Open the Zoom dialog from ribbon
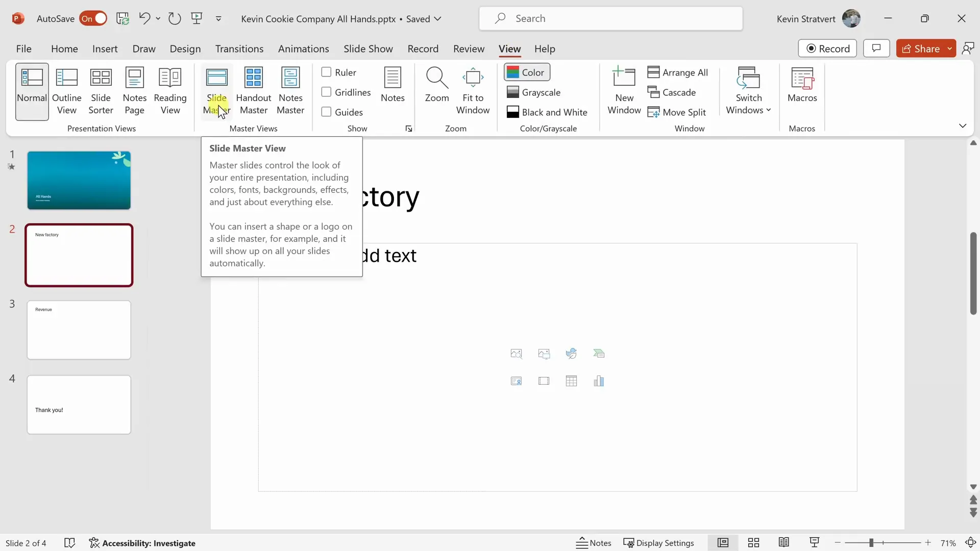This screenshot has width=980, height=551. click(437, 85)
